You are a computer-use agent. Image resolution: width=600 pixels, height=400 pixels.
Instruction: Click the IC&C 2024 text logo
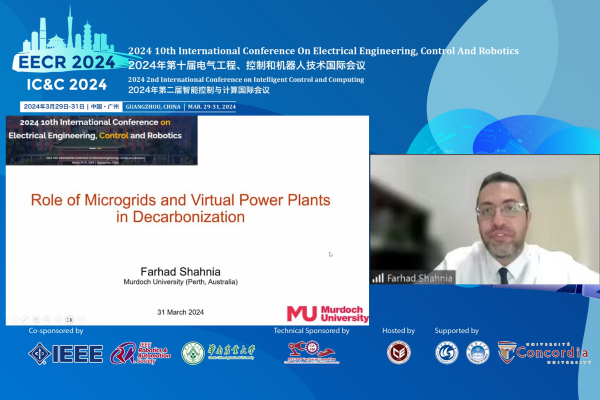click(67, 85)
